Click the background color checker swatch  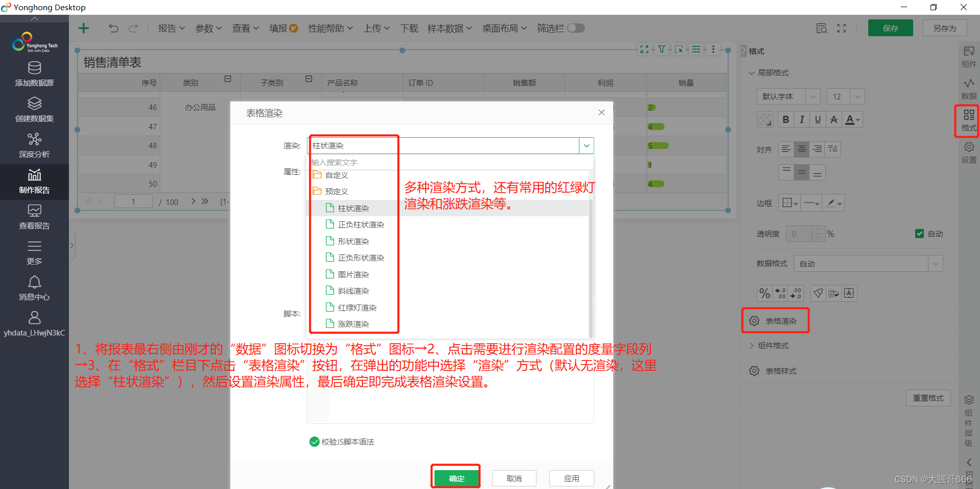tap(765, 119)
